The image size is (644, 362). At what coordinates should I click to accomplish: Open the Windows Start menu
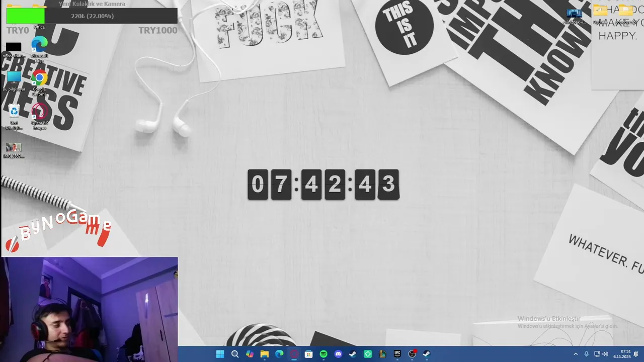[x=220, y=354]
